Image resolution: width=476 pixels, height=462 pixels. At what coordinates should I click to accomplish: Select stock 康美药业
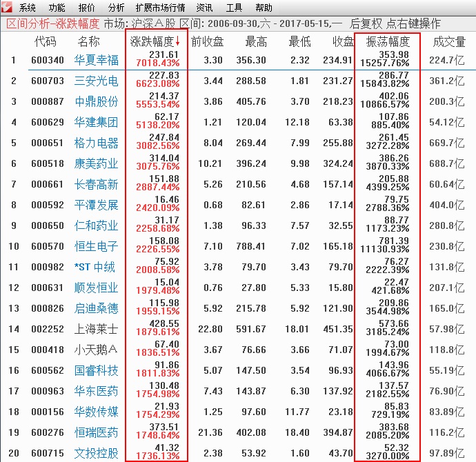(x=96, y=163)
